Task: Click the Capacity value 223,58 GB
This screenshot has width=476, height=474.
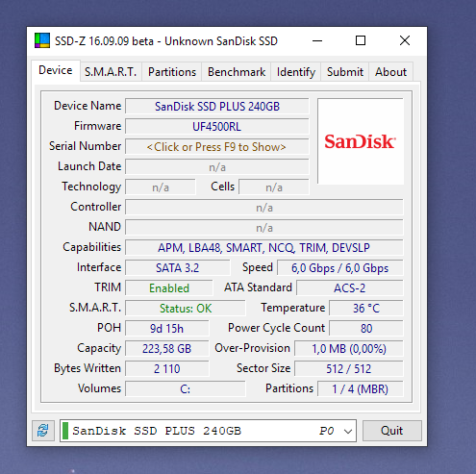Action: [167, 349]
